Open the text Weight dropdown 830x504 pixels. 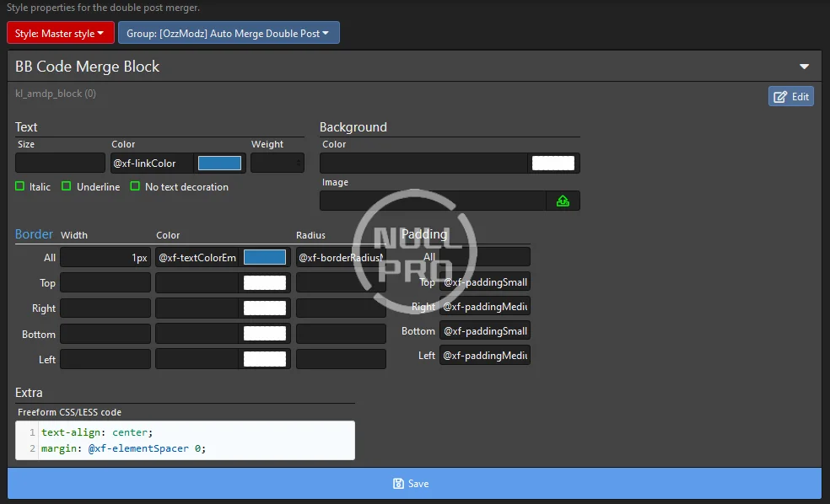[277, 164]
